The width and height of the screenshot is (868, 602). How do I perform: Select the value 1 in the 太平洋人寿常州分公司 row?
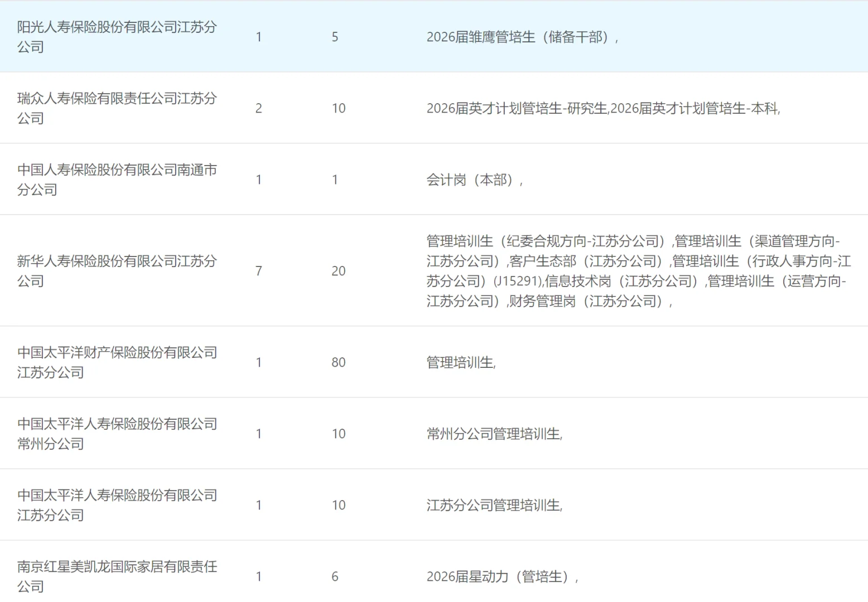coord(259,434)
